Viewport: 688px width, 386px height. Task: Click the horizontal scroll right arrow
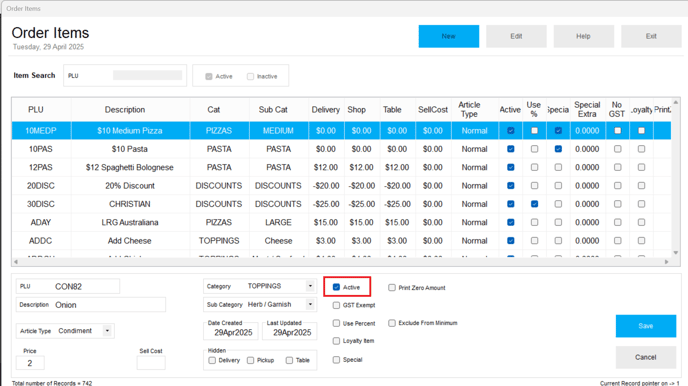(666, 262)
